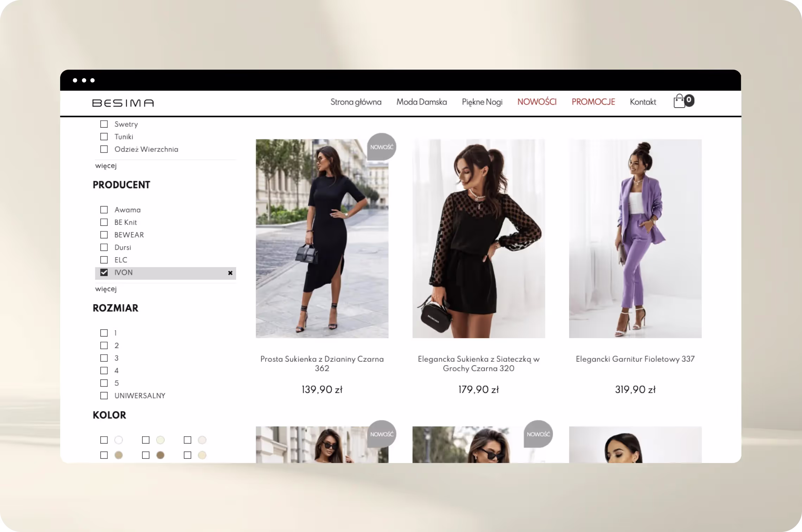Check the Swetry category checkbox
This screenshot has width=802, height=532.
tap(104, 124)
